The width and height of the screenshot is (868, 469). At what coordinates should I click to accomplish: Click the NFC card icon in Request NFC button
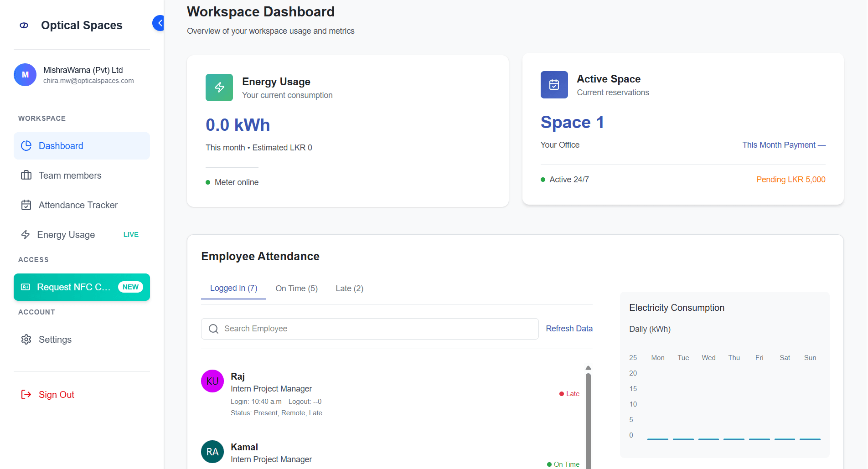(26, 287)
